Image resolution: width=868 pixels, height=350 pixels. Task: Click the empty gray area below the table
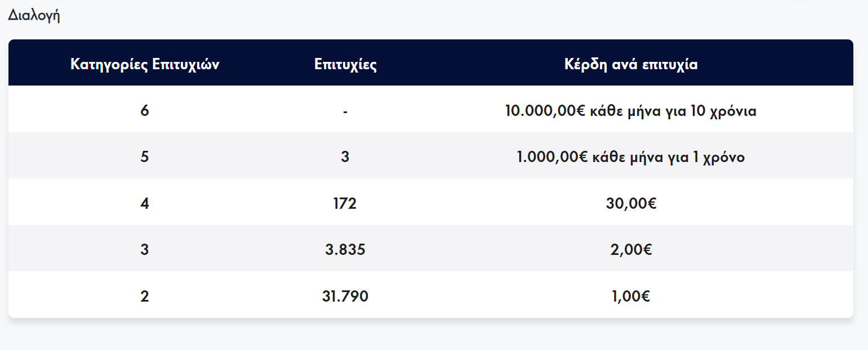[434, 335]
